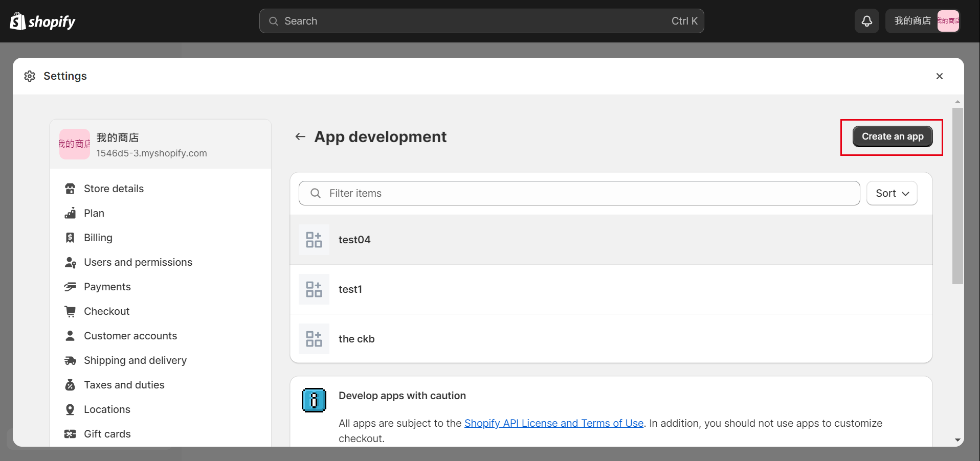
Task: Click the test04 app icon
Action: pyautogui.click(x=314, y=240)
